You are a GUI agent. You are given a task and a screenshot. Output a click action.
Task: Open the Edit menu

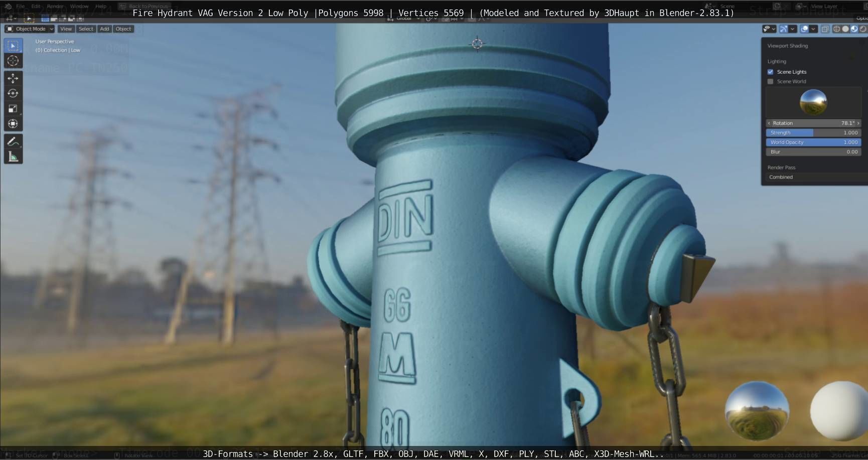click(x=36, y=7)
